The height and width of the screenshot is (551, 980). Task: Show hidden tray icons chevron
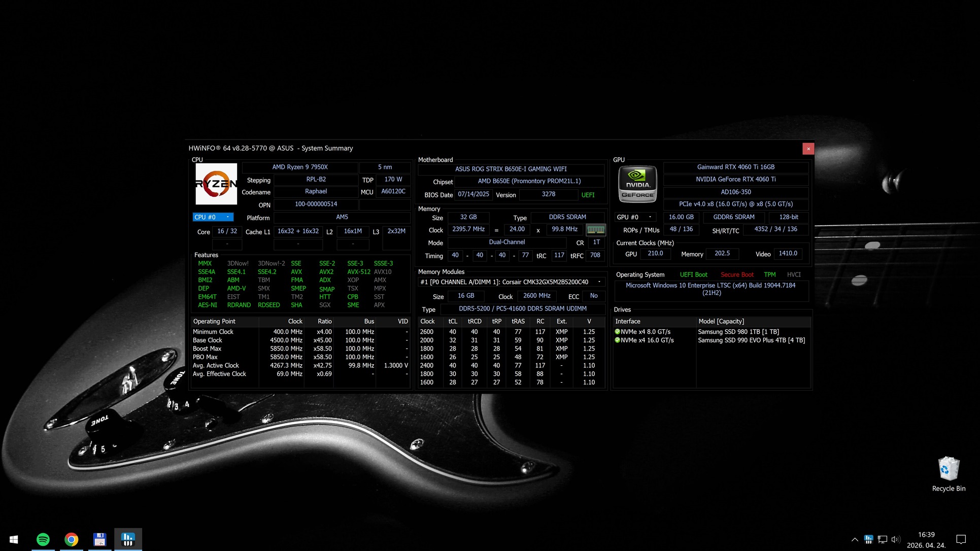[855, 539]
